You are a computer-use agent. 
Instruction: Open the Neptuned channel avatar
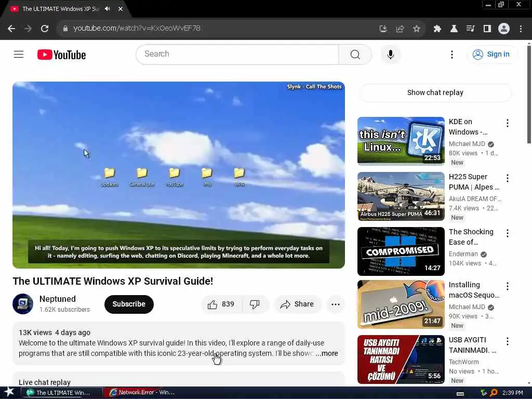(x=23, y=303)
